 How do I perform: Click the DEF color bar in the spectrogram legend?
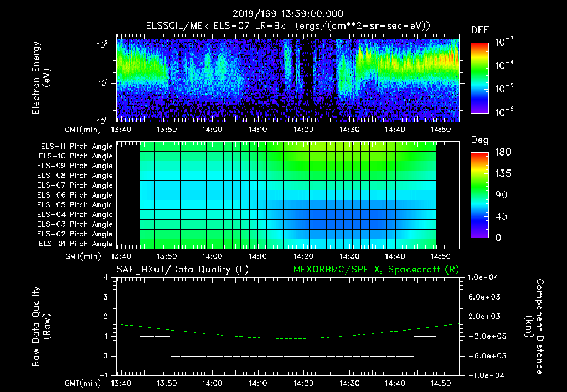(x=480, y=78)
